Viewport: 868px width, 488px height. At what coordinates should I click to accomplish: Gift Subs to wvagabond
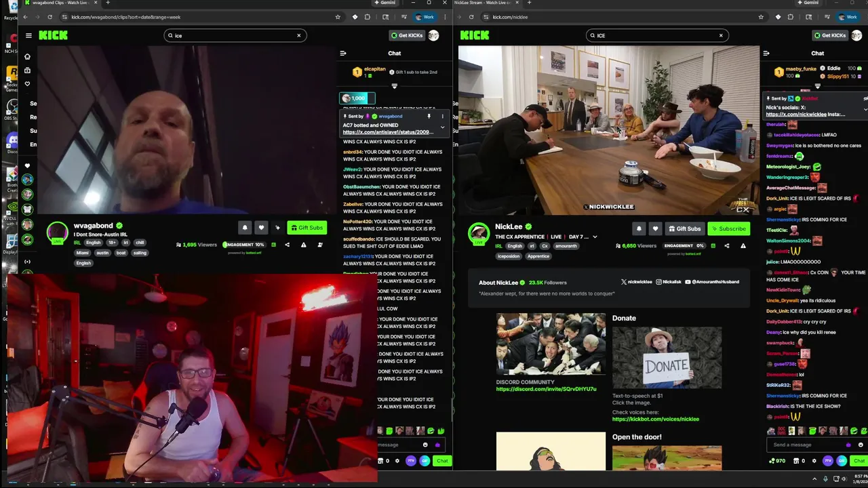click(307, 228)
